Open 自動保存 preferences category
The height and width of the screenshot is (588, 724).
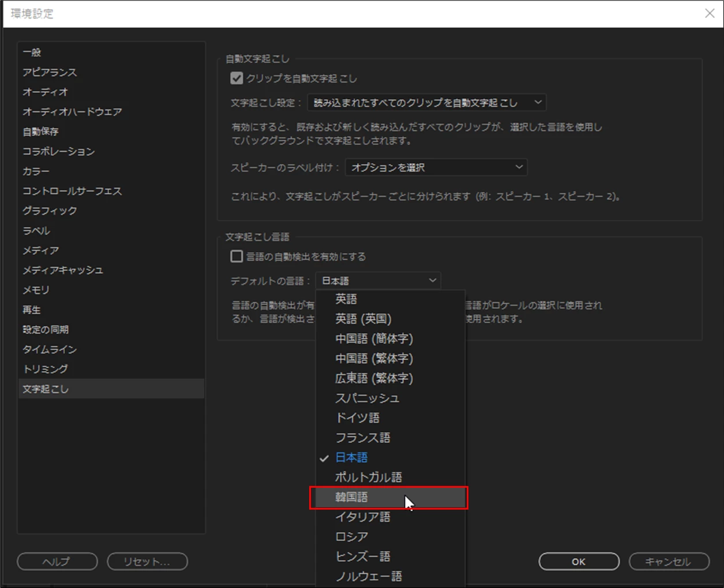point(111,131)
